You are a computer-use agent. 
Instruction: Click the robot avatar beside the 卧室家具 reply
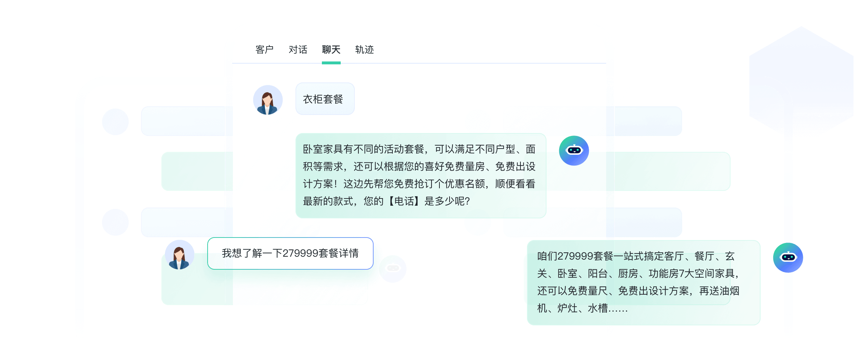(x=574, y=151)
